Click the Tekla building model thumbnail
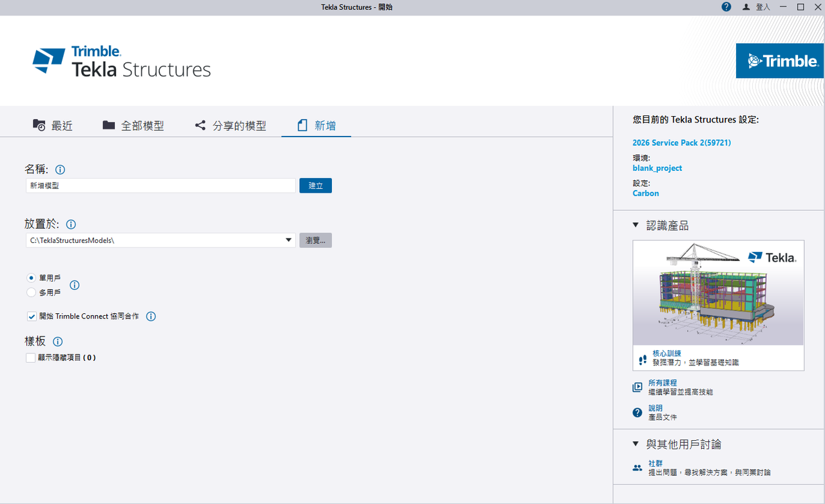 (718, 293)
